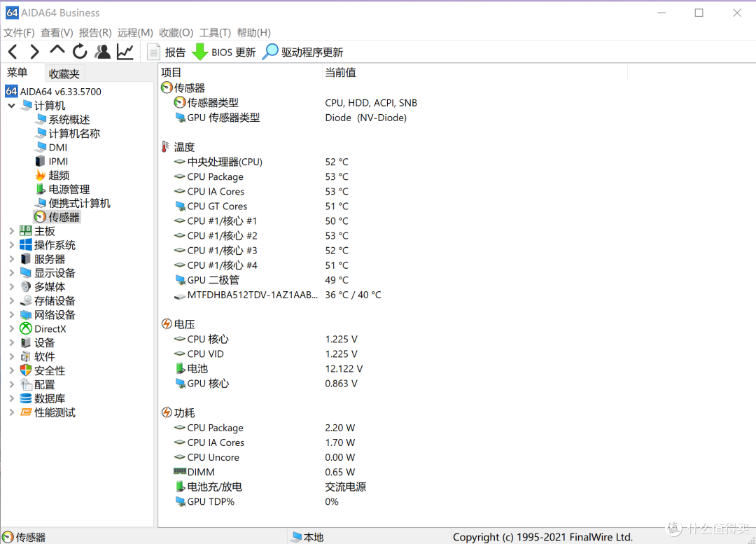Select 便携式计算机 in the tree
The width and height of the screenshot is (756, 544).
coord(73,204)
